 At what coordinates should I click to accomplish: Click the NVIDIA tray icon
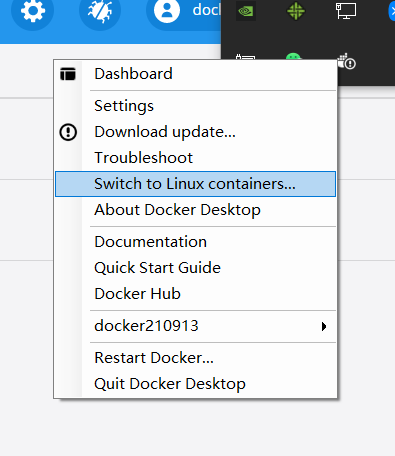(246, 11)
